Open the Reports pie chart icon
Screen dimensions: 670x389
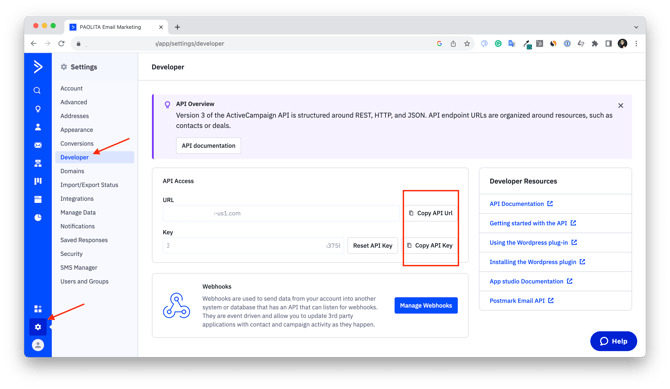[x=38, y=218]
